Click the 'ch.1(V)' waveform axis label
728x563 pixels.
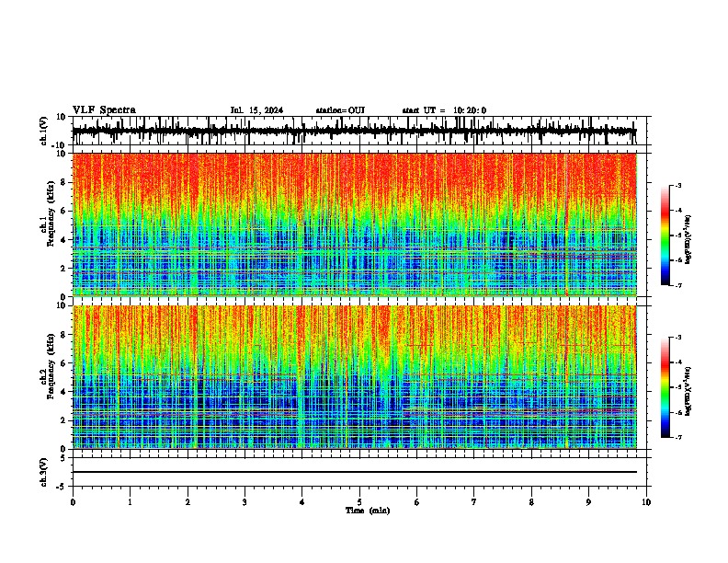(44, 131)
